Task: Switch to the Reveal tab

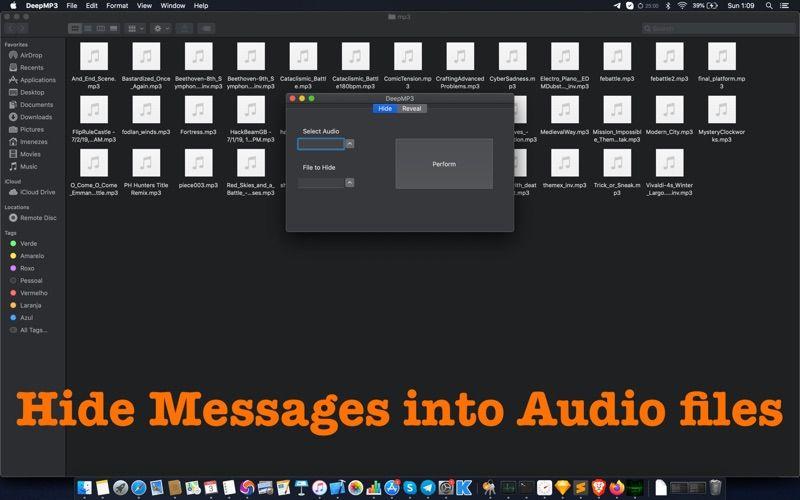Action: (x=411, y=108)
